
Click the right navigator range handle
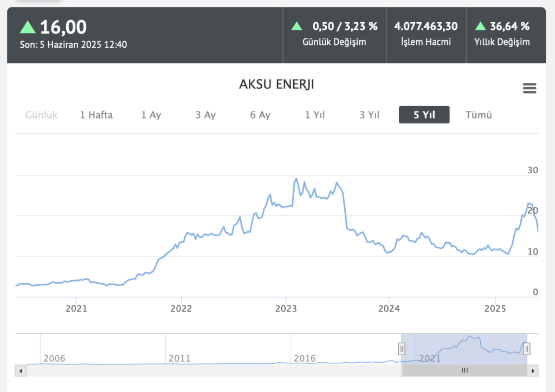pos(526,349)
